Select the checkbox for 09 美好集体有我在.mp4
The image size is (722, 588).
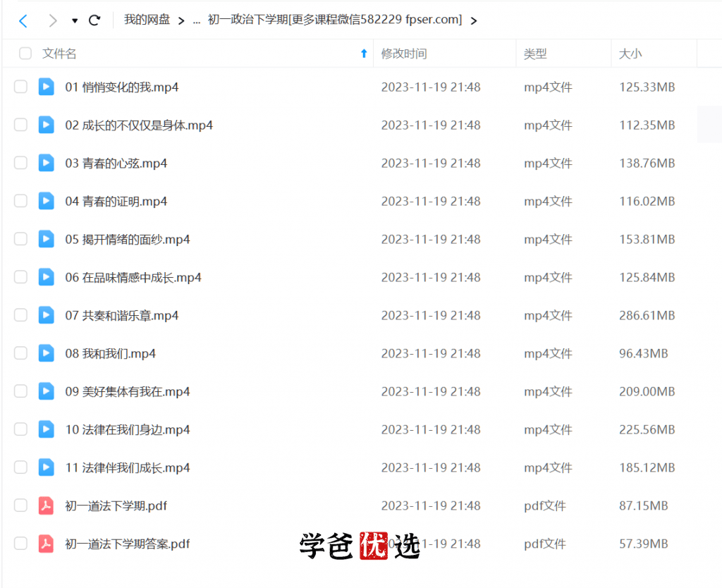pos(20,391)
